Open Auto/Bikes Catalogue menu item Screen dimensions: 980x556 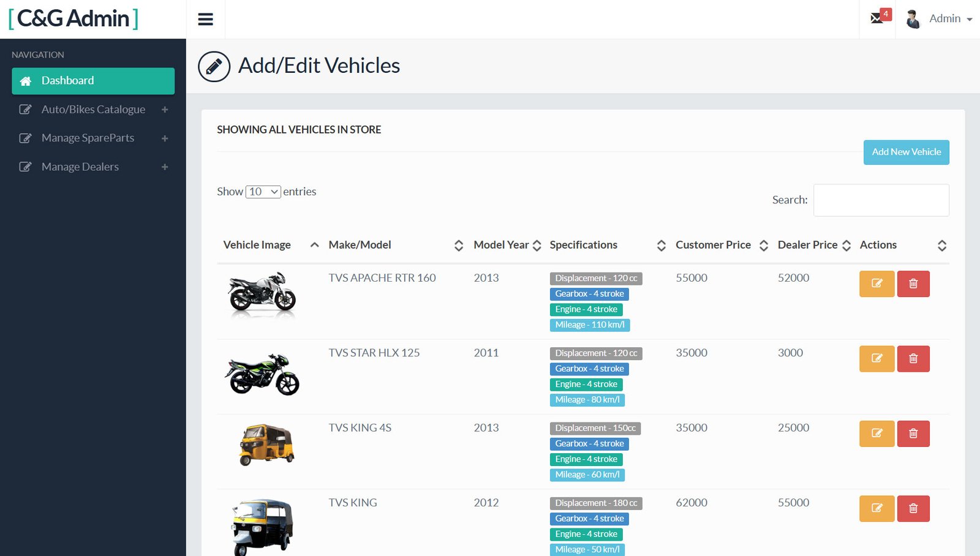point(93,110)
